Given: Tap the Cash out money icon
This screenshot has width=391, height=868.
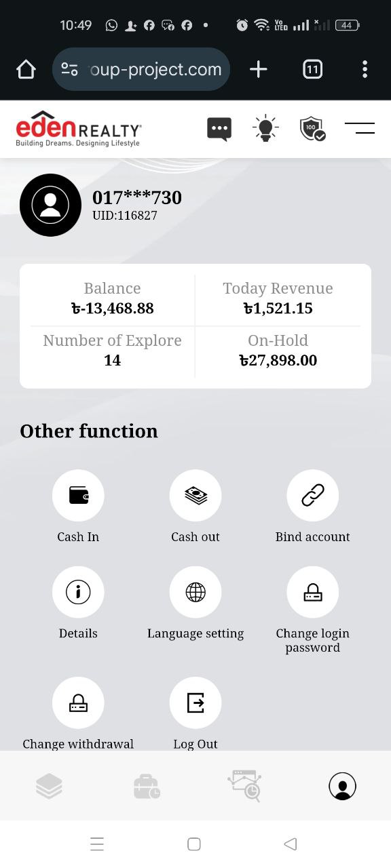Looking at the screenshot, I should pos(195,496).
